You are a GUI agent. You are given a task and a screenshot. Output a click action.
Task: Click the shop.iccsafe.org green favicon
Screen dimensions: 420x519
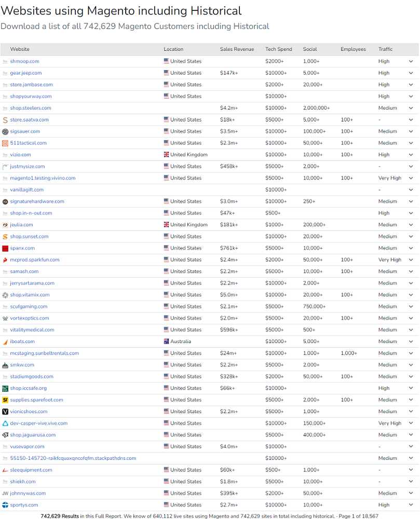[5, 388]
